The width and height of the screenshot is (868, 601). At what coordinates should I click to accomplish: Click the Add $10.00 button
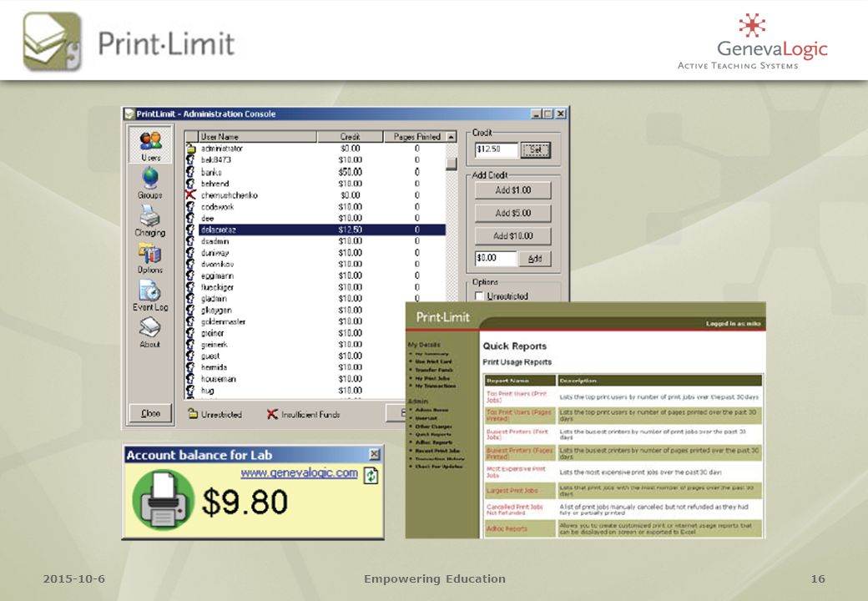pyautogui.click(x=512, y=235)
